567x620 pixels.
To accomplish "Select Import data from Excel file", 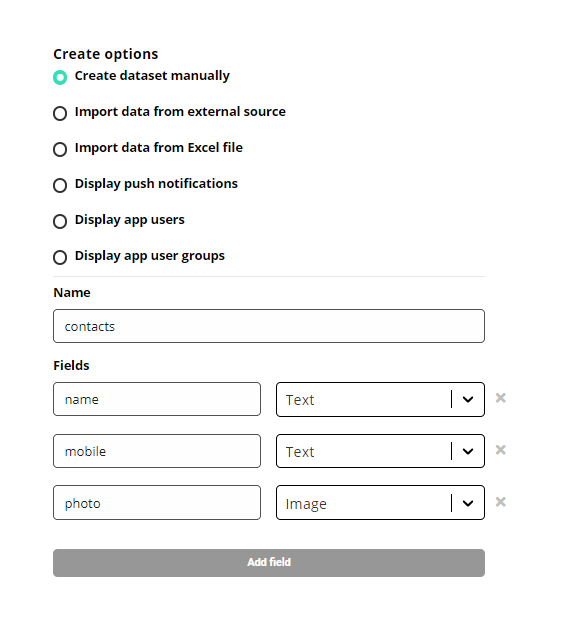I will [60, 149].
